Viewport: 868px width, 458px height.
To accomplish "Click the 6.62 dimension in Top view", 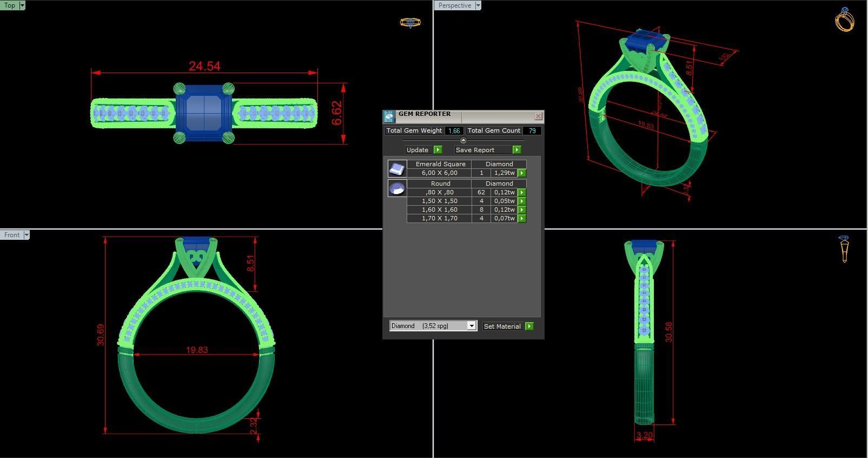I will pos(337,113).
